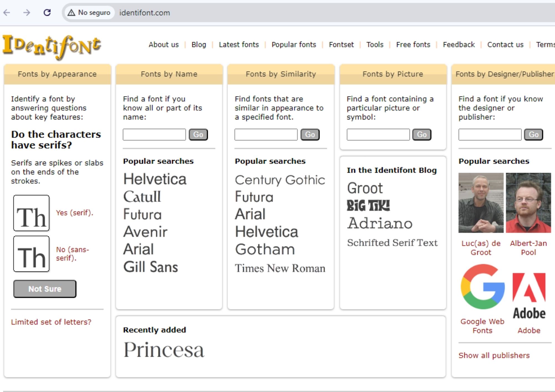
Task: Open Luc(as) de Groot photo
Action: point(481,203)
